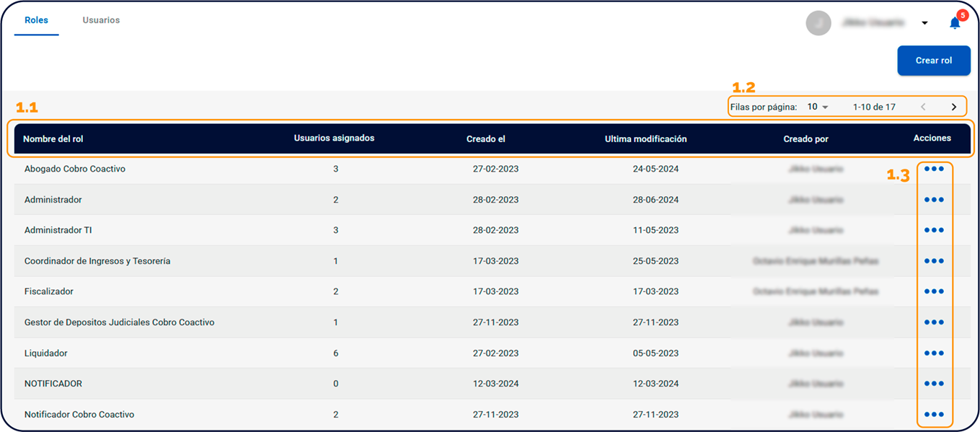Click the user avatar circle
The height and width of the screenshot is (432, 980).
818,23
